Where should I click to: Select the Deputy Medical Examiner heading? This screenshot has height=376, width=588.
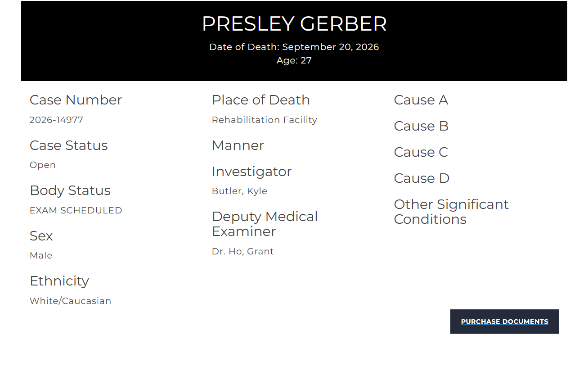265,224
